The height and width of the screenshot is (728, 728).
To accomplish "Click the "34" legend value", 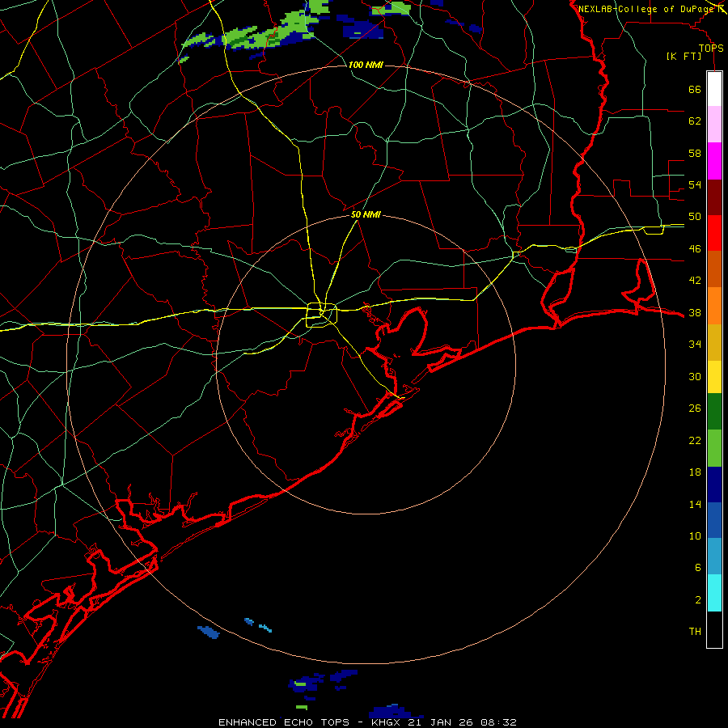I will 695,345.
